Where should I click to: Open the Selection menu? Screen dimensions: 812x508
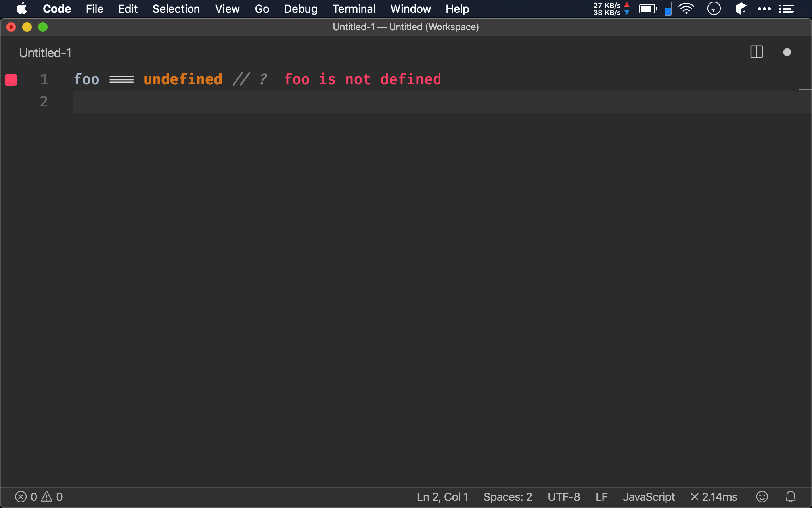[x=176, y=9]
